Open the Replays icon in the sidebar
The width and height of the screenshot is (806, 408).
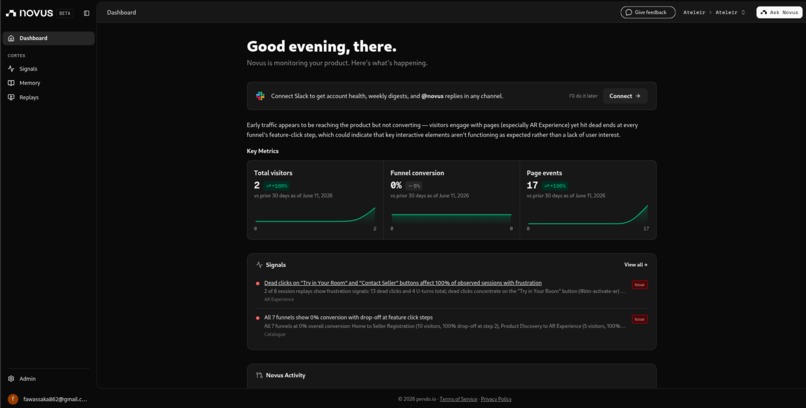click(x=11, y=97)
